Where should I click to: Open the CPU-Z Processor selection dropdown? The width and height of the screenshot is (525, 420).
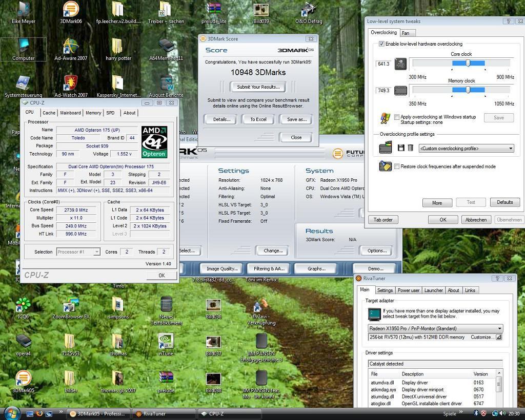point(78,252)
